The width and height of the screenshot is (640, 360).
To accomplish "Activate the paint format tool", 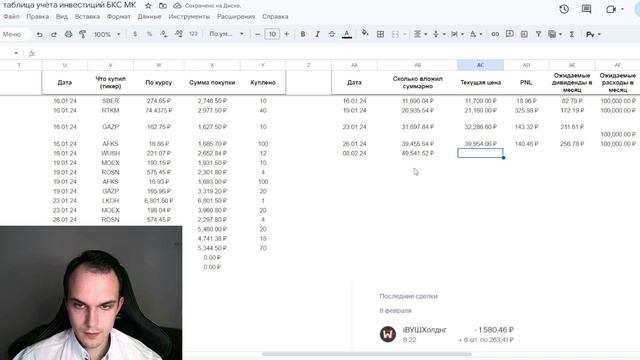I will pos(82,35).
